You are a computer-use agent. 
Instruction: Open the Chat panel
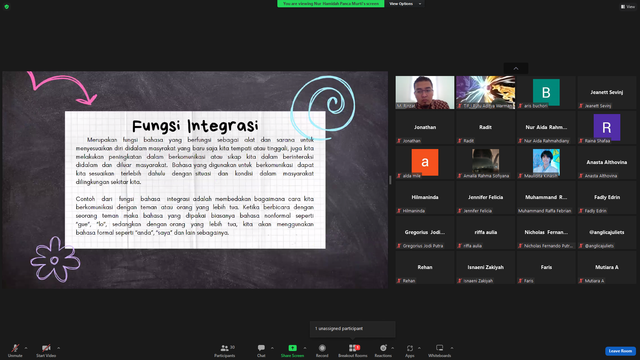(261, 350)
